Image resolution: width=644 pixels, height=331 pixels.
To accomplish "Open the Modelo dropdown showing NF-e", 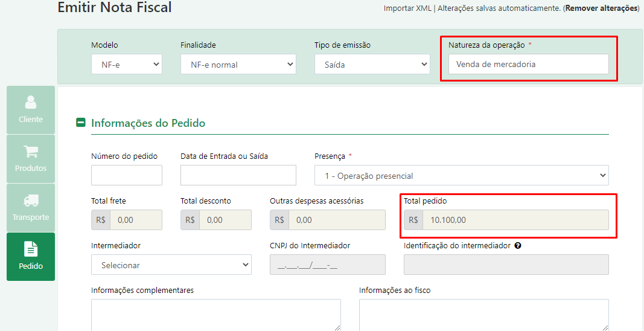I will [x=127, y=64].
